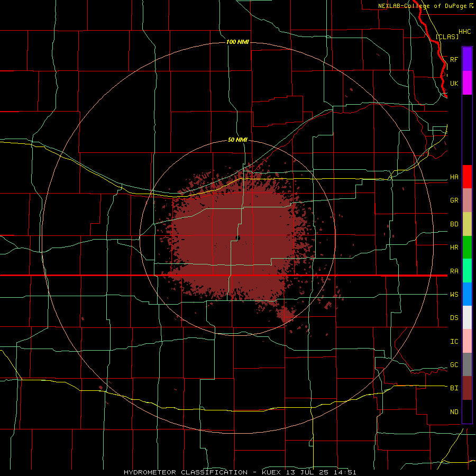
Task: Click the "UK" legend label
Action: (x=454, y=83)
